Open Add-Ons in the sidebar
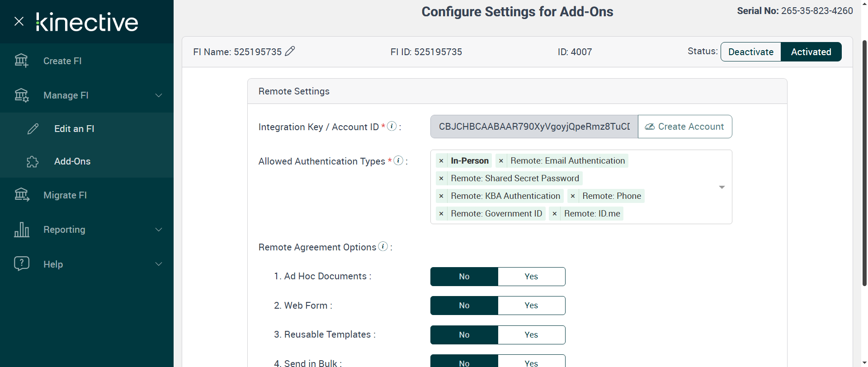 pyautogui.click(x=72, y=161)
